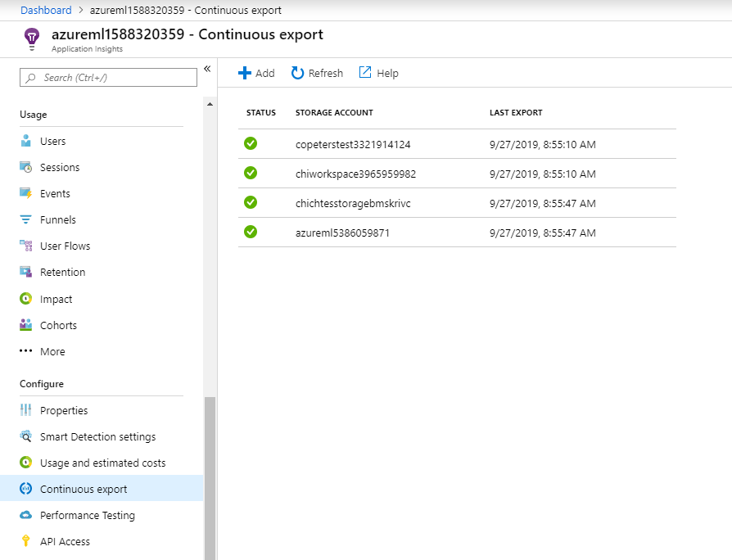Click the Help external link icon
This screenshot has height=560, width=732.
(x=365, y=72)
